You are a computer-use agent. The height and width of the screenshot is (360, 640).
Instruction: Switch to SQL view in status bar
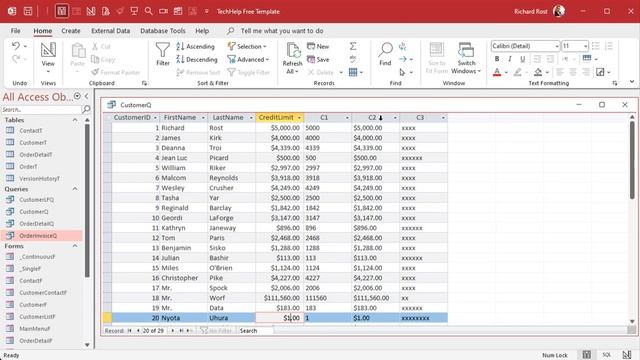tap(607, 355)
